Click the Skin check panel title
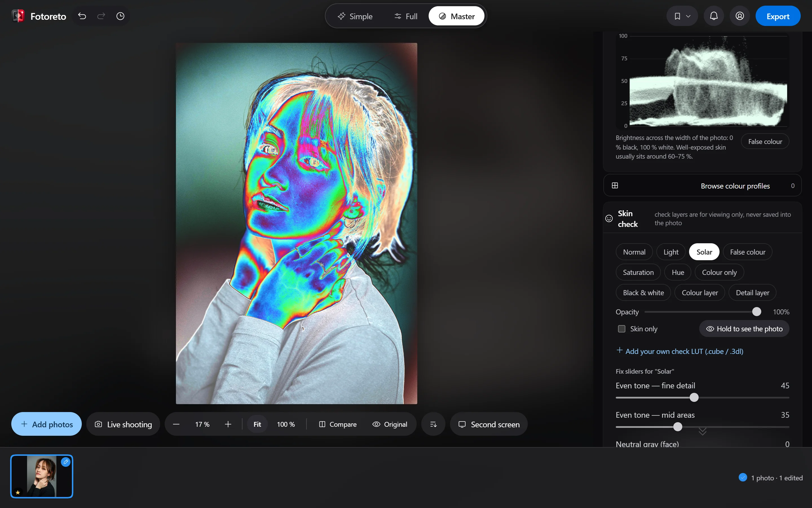Viewport: 812px width, 508px height. [x=627, y=218]
